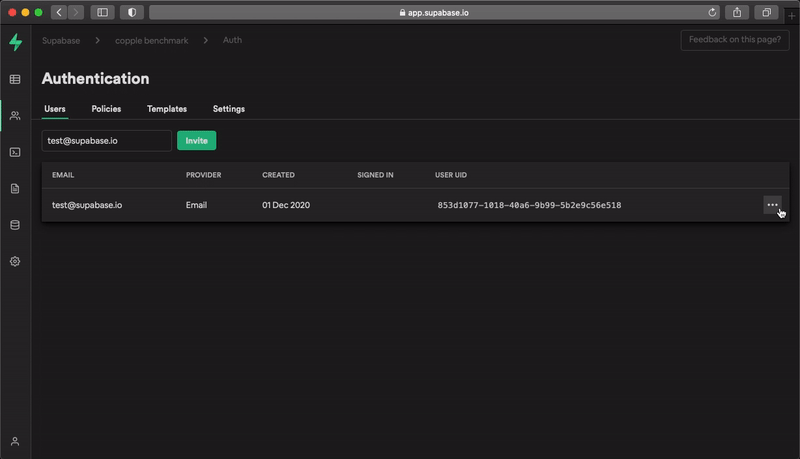Screen dimensions: 800x459
Task: Click the Safari share icon
Action: click(x=738, y=12)
